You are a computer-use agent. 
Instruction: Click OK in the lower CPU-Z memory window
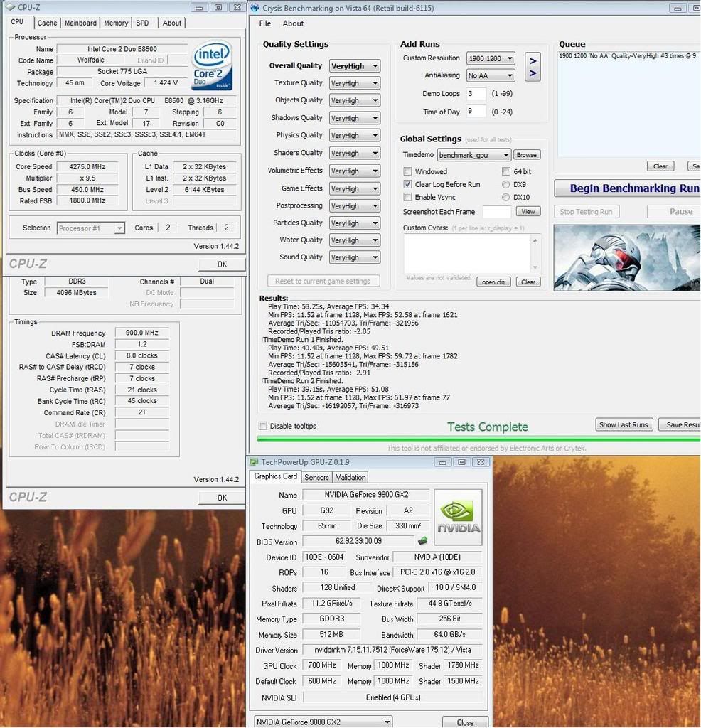222,498
